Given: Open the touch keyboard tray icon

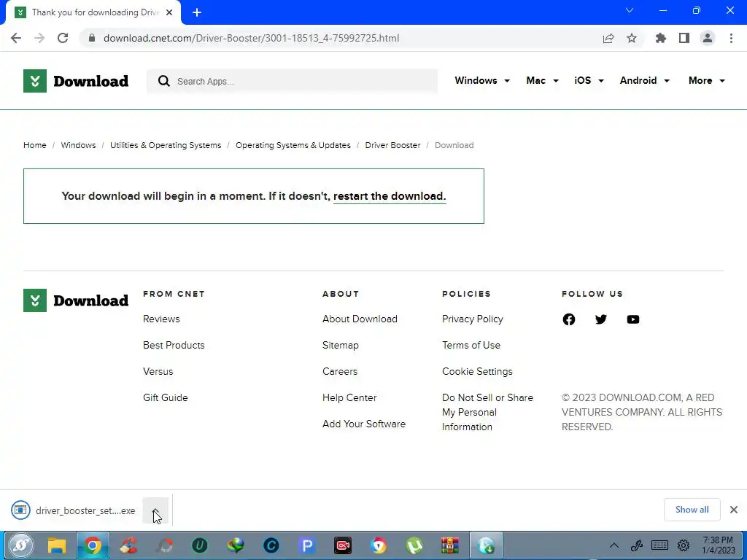Looking at the screenshot, I should [659, 545].
